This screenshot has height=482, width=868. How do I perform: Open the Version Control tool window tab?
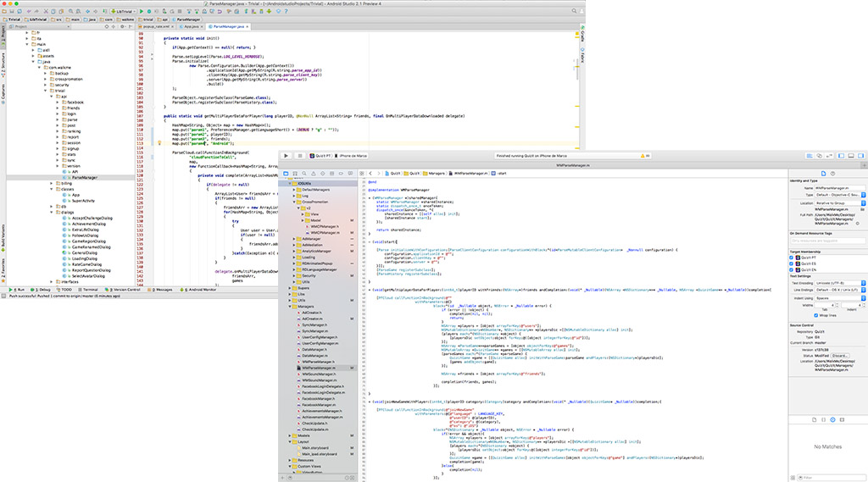(x=122, y=290)
